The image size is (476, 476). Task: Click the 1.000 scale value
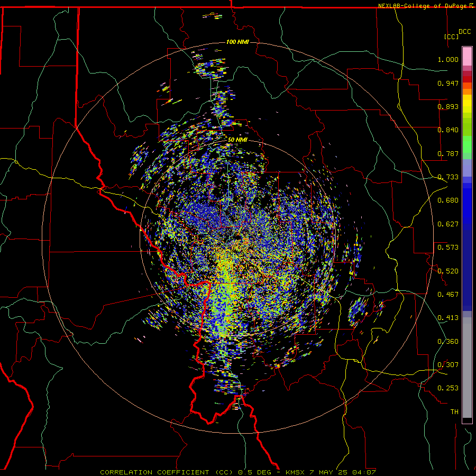point(448,59)
